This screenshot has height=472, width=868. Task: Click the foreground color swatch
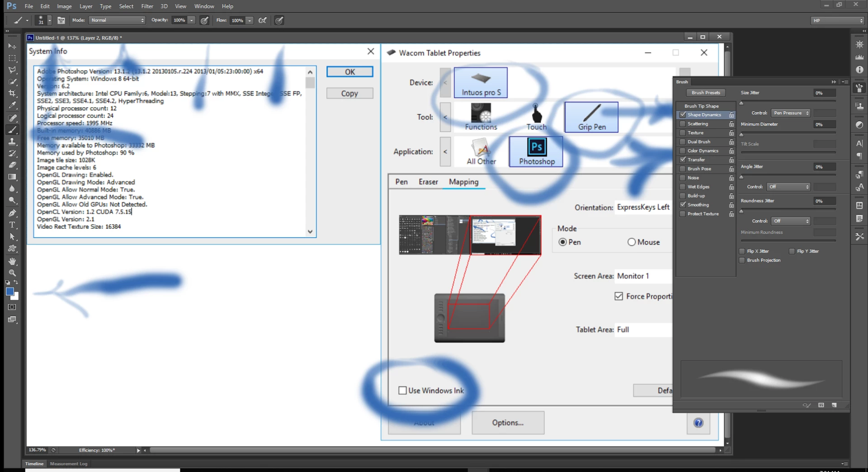(9, 292)
